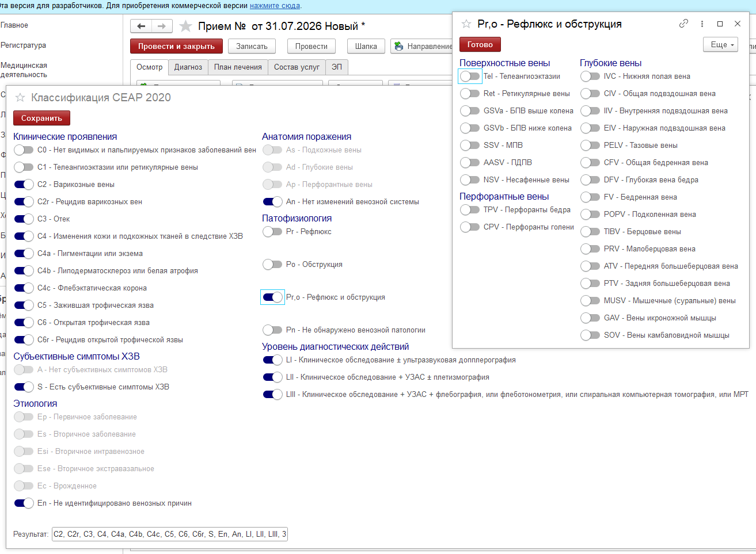Click the forward navigation arrow
The width and height of the screenshot is (756, 554).
(162, 26)
